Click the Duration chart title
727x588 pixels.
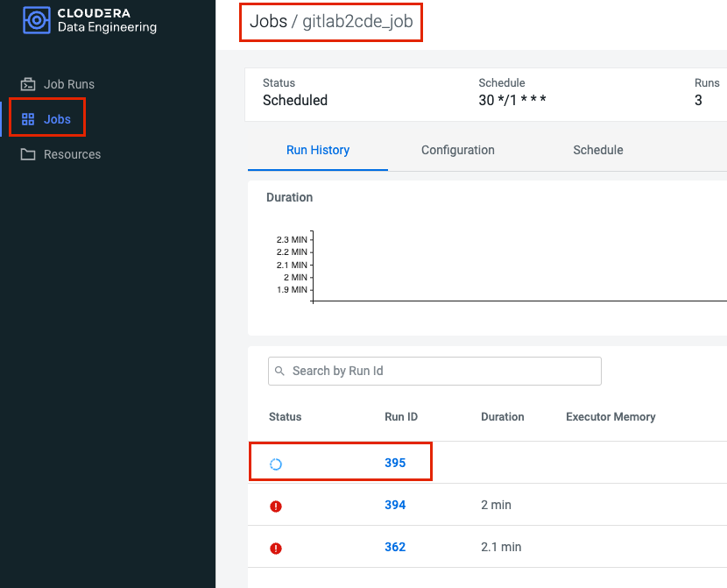[x=289, y=197]
